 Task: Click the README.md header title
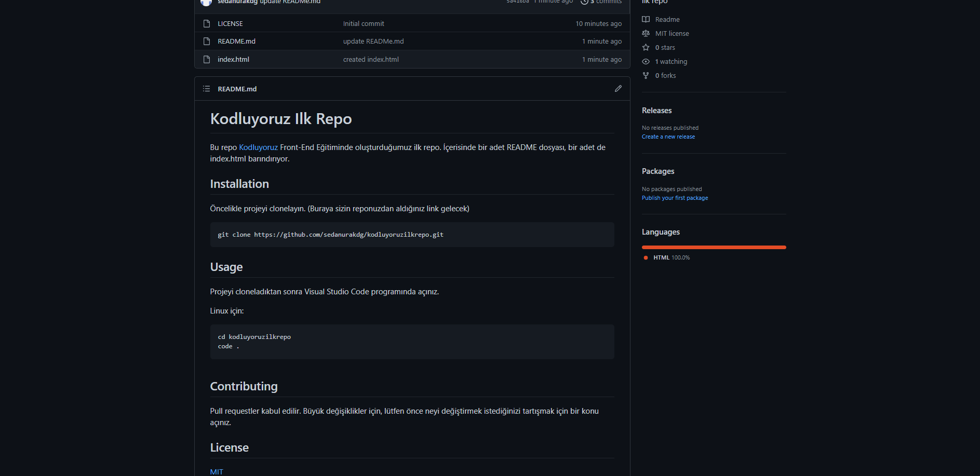click(x=237, y=89)
